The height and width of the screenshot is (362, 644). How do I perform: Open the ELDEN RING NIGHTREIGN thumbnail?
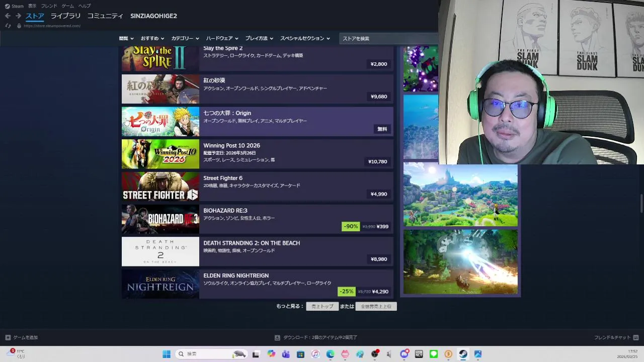point(160,284)
